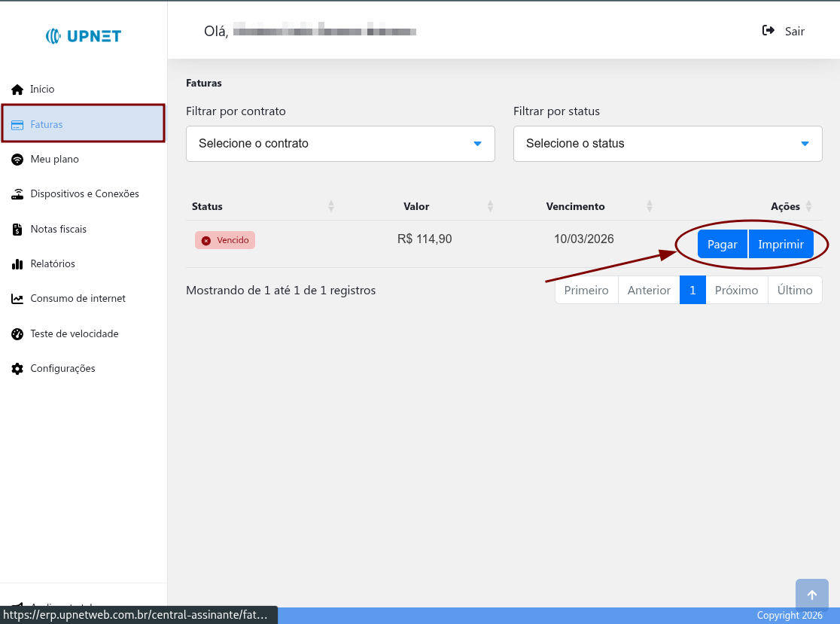
Task: Click the Início home icon
Action: [17, 89]
